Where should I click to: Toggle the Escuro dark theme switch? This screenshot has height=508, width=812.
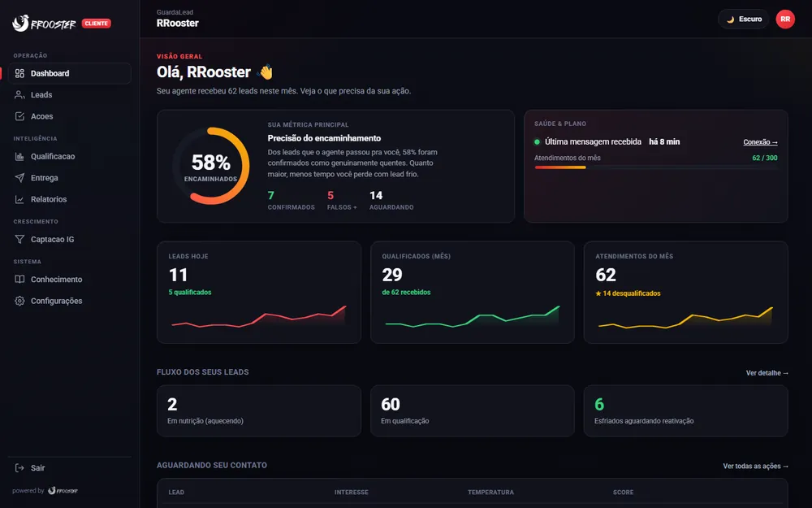click(x=744, y=20)
